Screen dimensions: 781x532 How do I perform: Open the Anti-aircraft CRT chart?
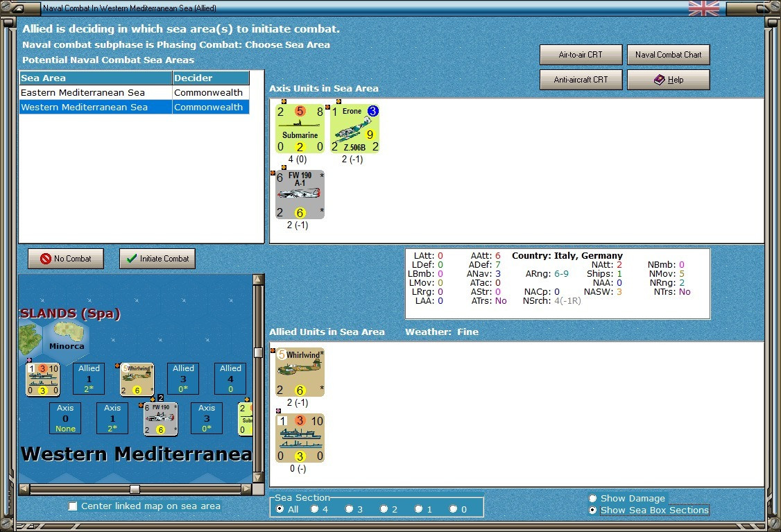pos(581,80)
